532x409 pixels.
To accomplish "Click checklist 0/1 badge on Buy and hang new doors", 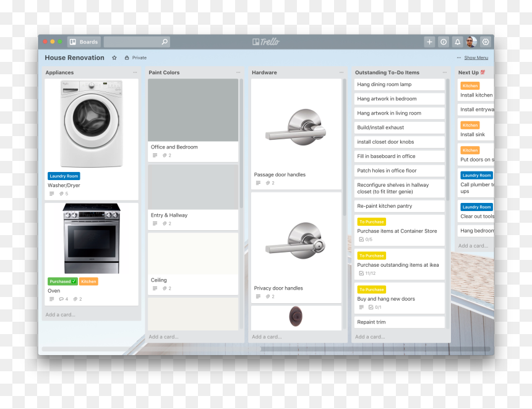I will 375,307.
